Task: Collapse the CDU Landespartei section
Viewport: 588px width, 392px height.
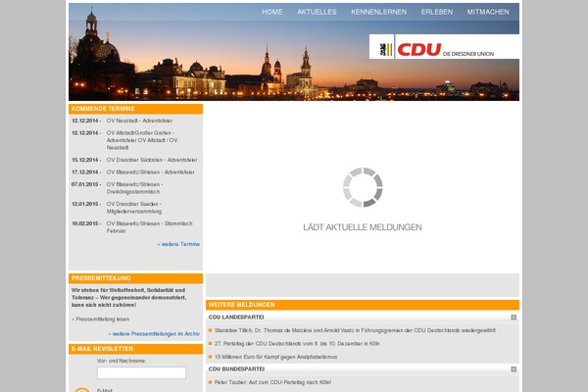Action: 514,318
